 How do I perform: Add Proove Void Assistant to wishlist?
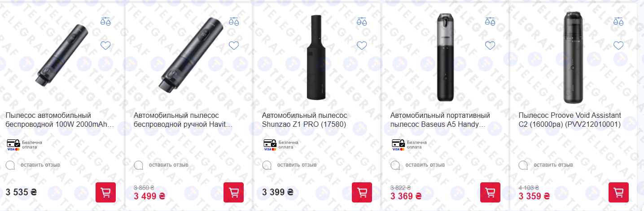click(618, 45)
